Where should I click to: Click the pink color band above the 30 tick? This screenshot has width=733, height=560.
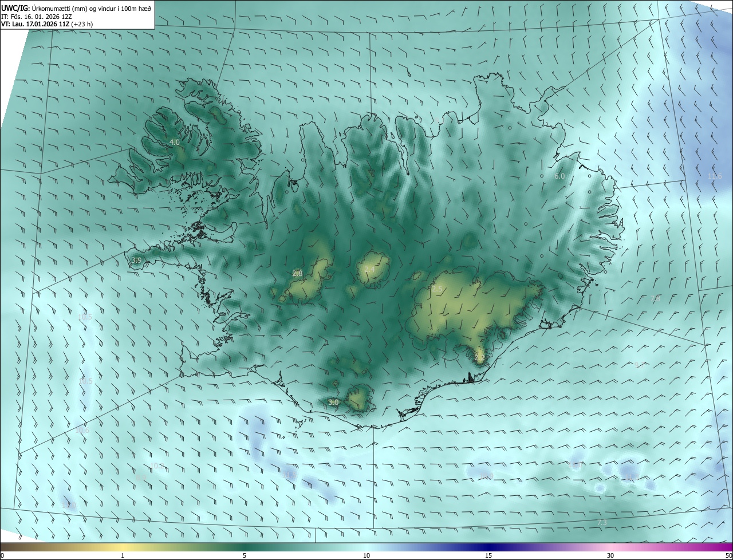[610, 547]
